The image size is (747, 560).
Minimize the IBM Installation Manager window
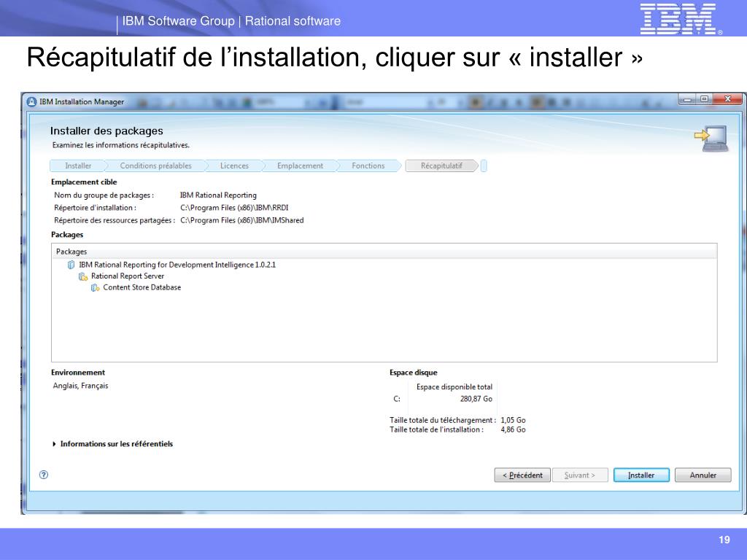point(687,99)
